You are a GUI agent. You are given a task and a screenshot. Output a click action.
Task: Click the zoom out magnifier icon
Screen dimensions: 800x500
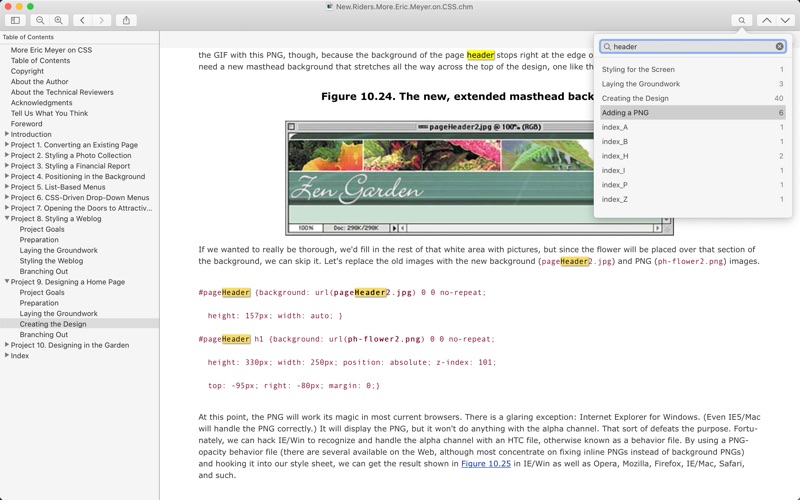click(x=40, y=20)
